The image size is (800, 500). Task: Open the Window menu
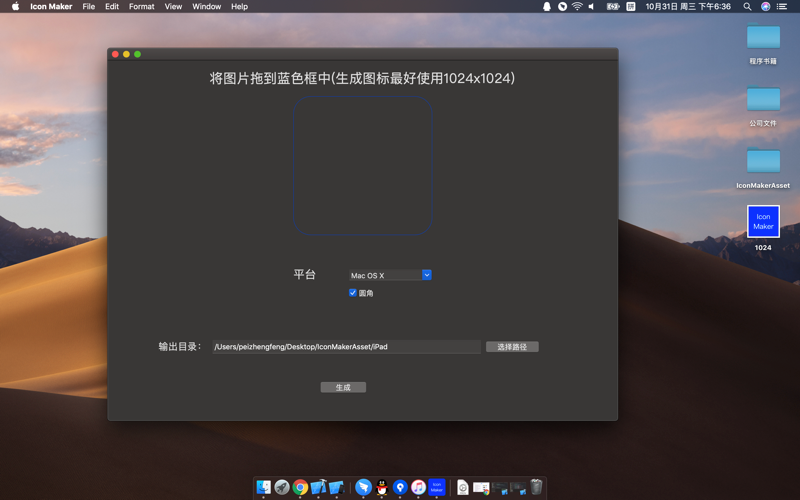(206, 7)
